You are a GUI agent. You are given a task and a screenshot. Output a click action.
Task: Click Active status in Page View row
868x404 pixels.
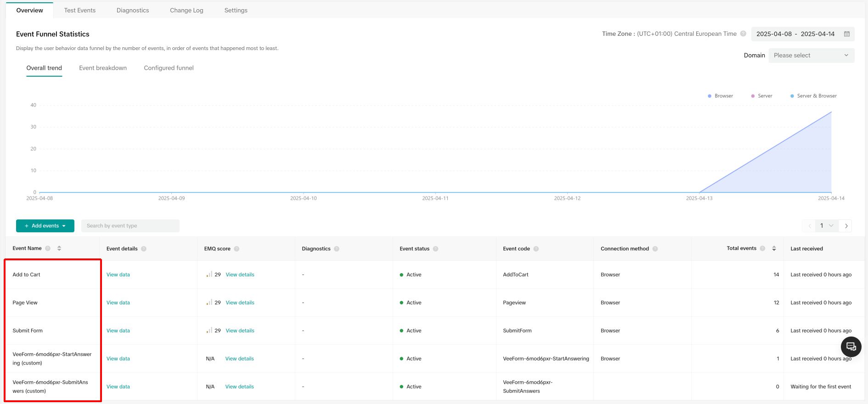(x=411, y=303)
